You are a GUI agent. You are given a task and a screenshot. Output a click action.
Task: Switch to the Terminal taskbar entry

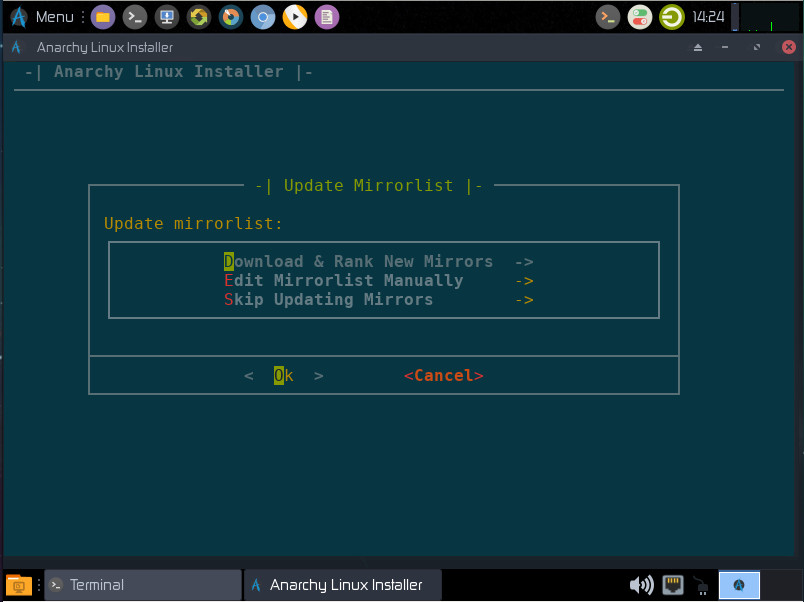pyautogui.click(x=143, y=585)
